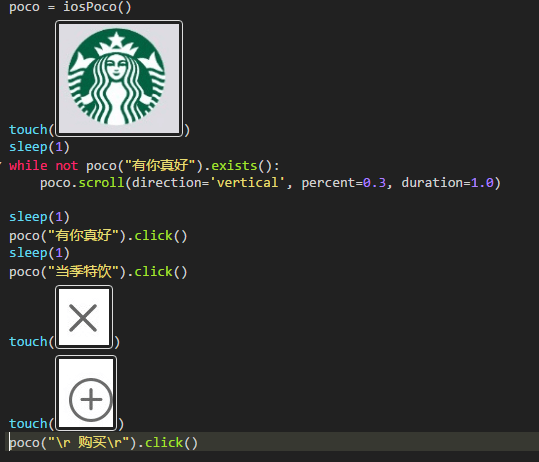Click the percent value 0.3
Image resolution: width=539 pixels, height=462 pixels.
coord(374,183)
